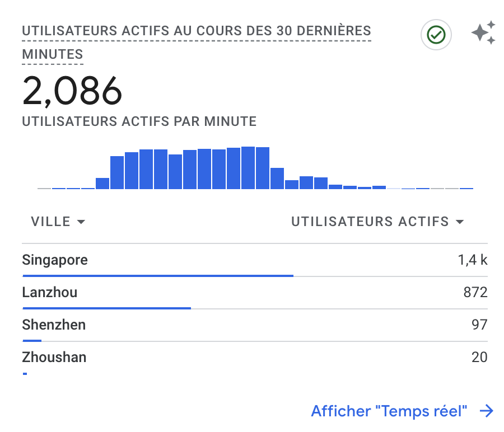Click Singapore's blue proportion bar
504x432 pixels.
(158, 275)
